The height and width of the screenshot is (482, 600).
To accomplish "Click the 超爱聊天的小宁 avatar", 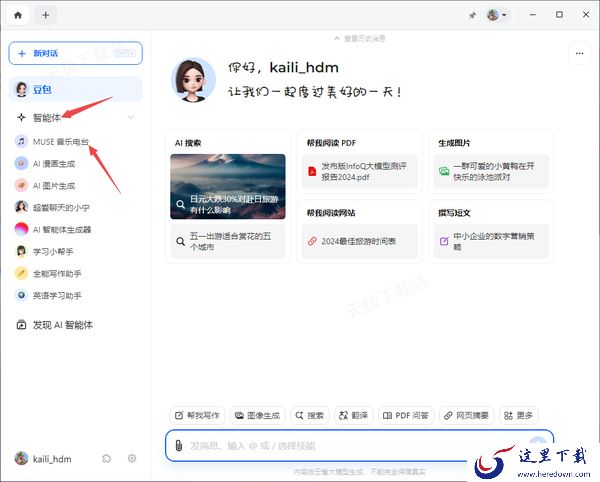I will click(x=21, y=207).
